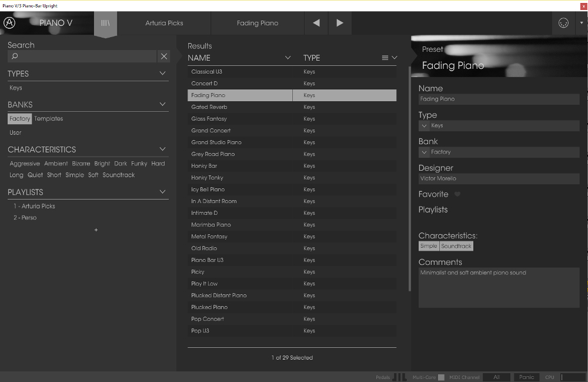Filter by Soundtrack characteristic in left panel

(119, 175)
